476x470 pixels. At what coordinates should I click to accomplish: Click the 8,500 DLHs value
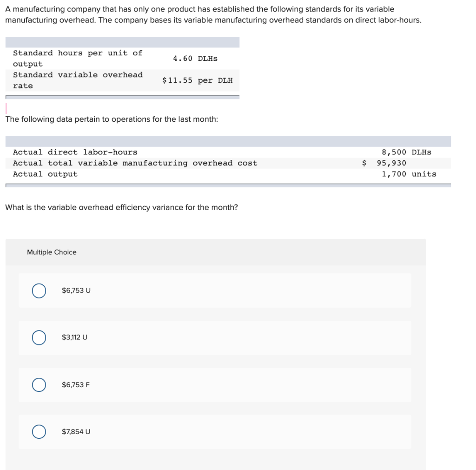[x=406, y=152]
